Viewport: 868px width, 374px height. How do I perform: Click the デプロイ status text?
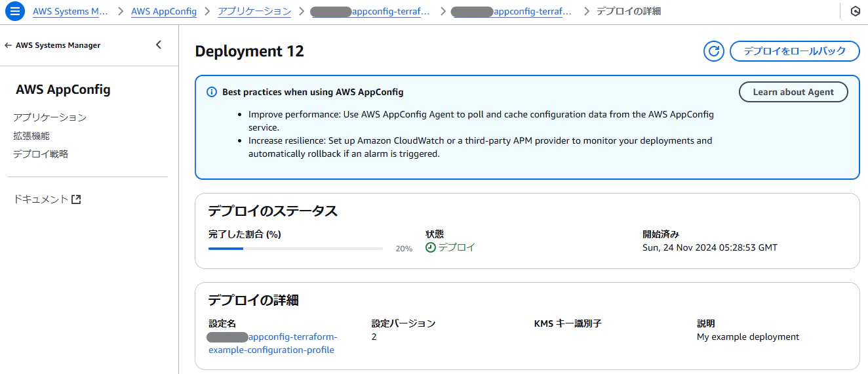click(x=457, y=247)
